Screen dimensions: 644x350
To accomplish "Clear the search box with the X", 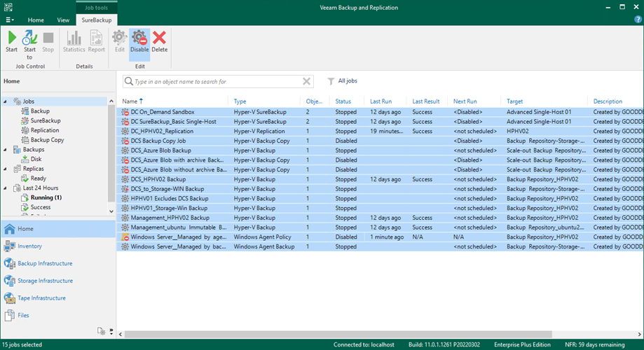I will click(306, 81).
